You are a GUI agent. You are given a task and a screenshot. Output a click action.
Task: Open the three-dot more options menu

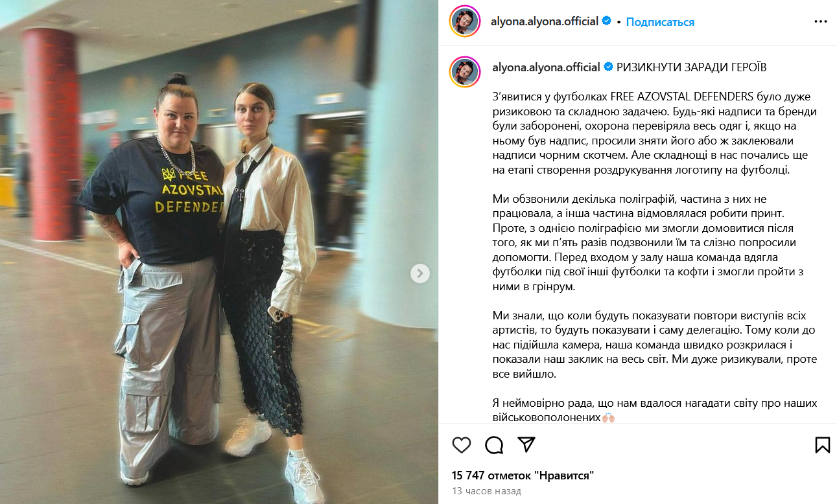point(820,21)
